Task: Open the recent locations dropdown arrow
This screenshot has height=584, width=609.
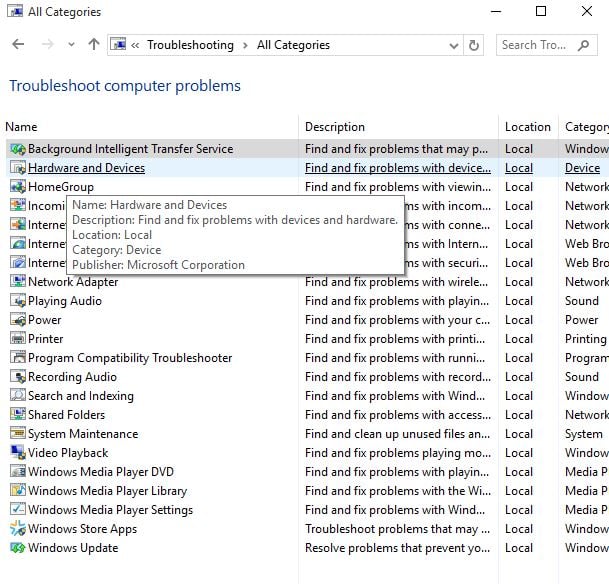Action: (x=71, y=45)
